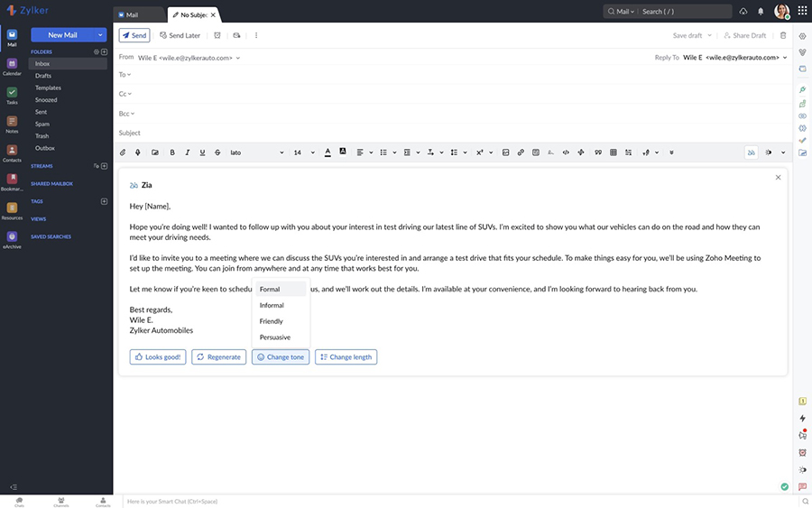Viewport: 812px width, 508px height.
Task: Open the Contacts app in sidebar
Action: coord(12,153)
